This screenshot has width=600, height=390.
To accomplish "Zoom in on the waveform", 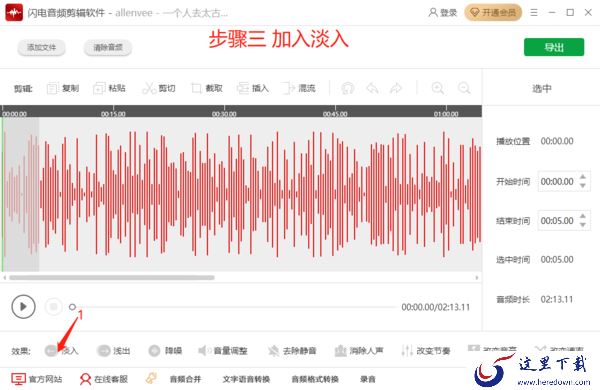I will pyautogui.click(x=438, y=88).
